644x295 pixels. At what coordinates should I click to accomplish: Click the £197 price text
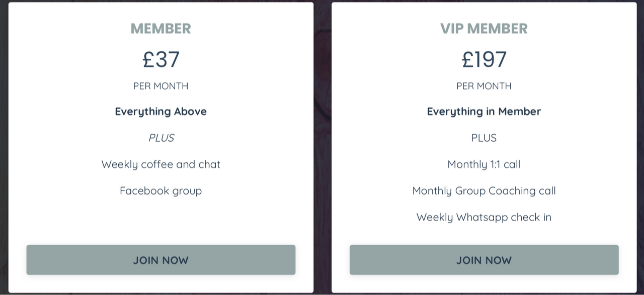point(484,59)
